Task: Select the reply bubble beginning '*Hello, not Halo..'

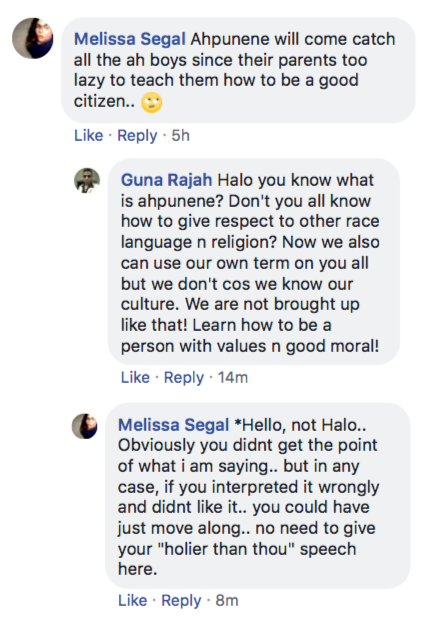Action: (258, 496)
